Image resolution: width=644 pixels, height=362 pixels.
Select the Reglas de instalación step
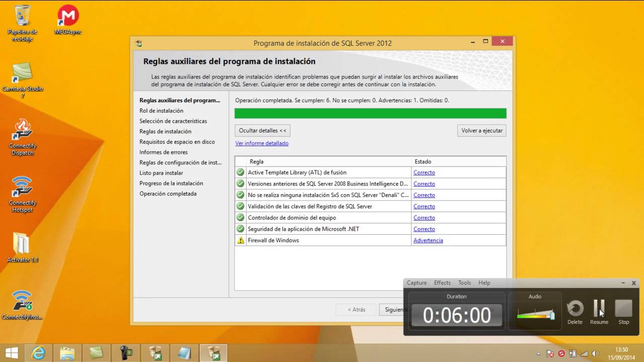(x=166, y=131)
